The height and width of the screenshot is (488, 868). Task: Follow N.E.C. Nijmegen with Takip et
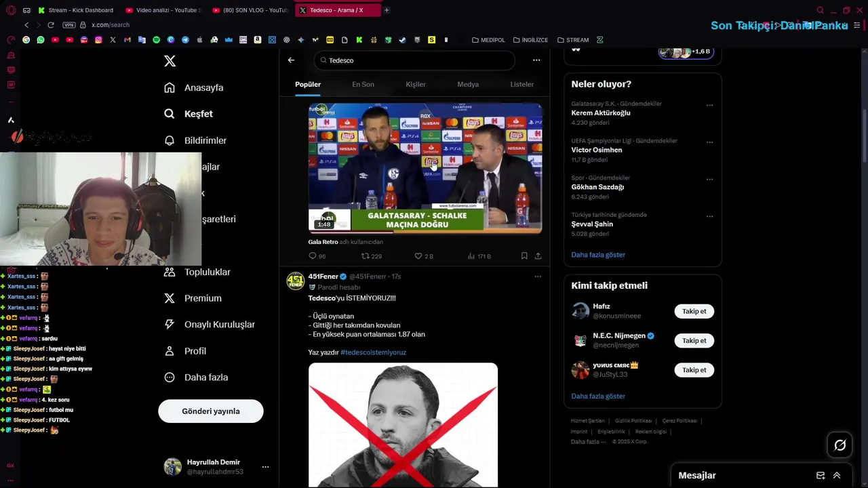click(694, 341)
